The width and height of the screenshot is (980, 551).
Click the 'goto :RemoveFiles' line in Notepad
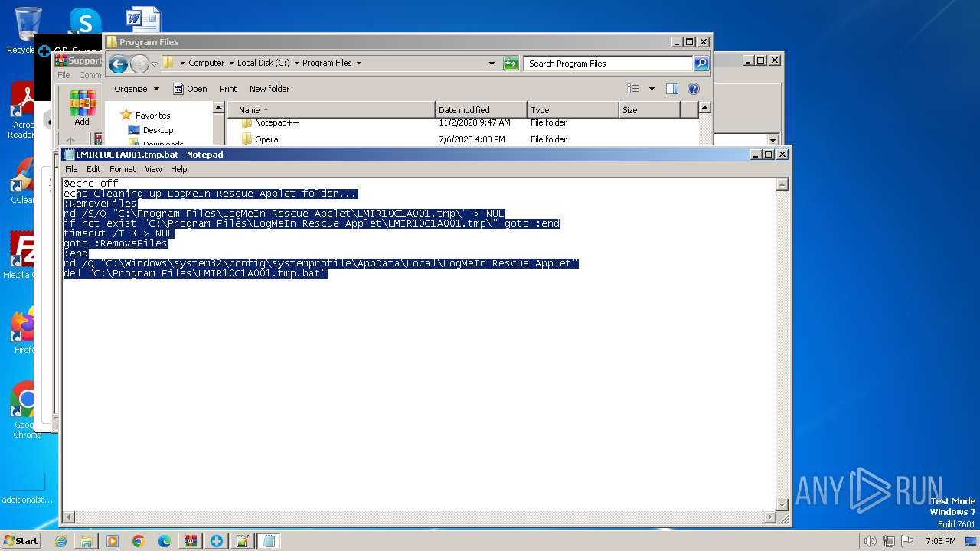pyautogui.click(x=115, y=243)
